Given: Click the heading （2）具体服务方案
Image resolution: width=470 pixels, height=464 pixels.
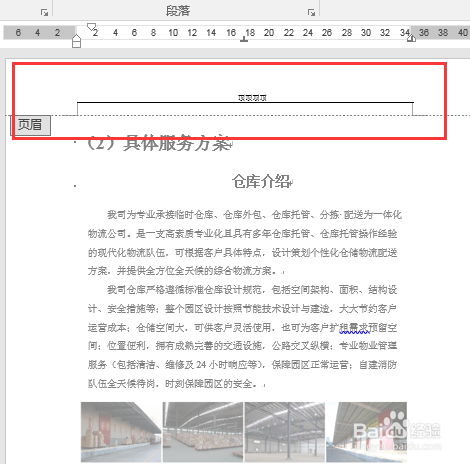Looking at the screenshot, I should pyautogui.click(x=160, y=143).
